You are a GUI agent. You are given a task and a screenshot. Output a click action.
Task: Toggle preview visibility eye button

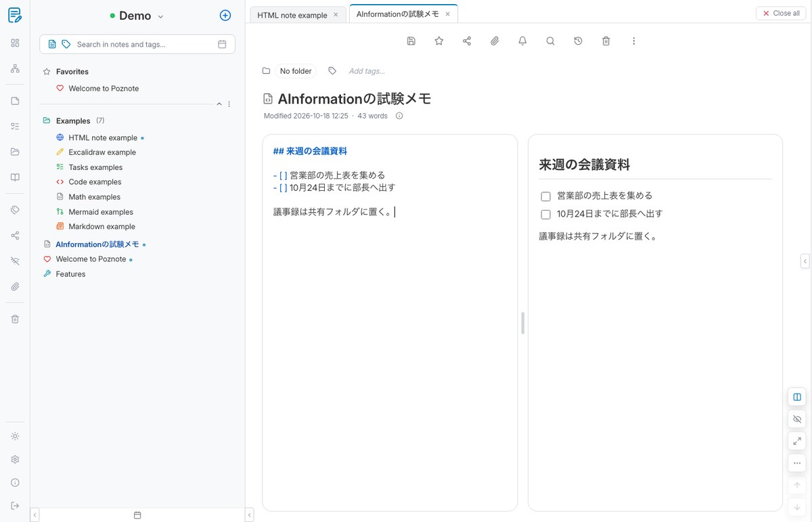797,419
